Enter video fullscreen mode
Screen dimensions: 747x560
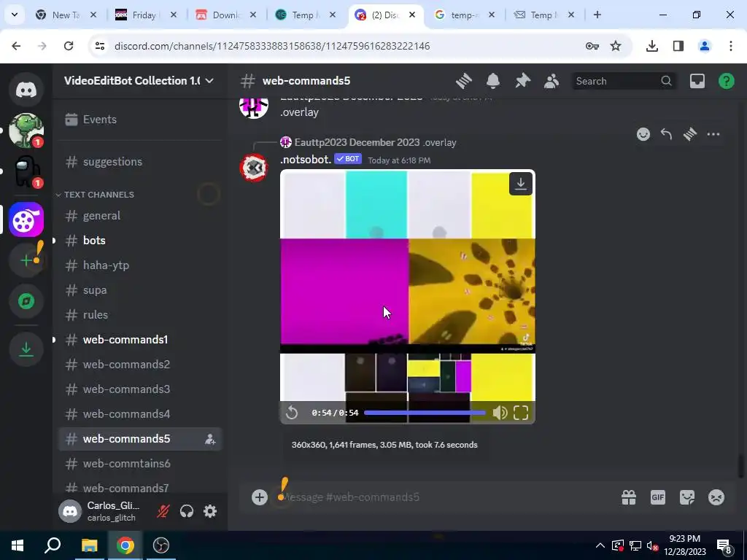tap(521, 413)
